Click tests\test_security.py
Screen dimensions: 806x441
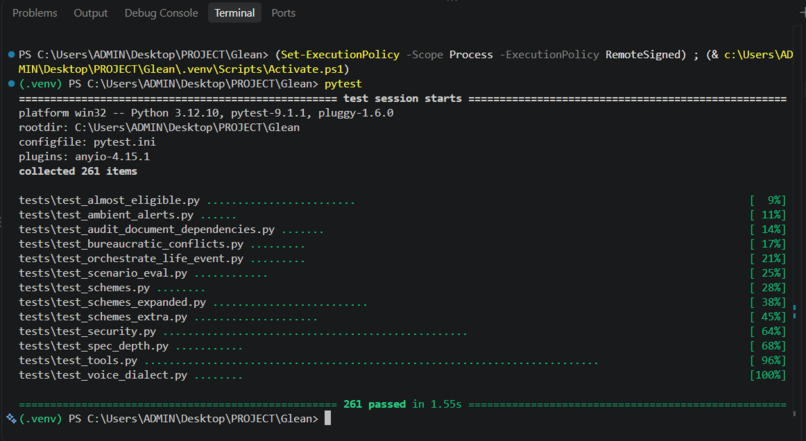click(87, 331)
